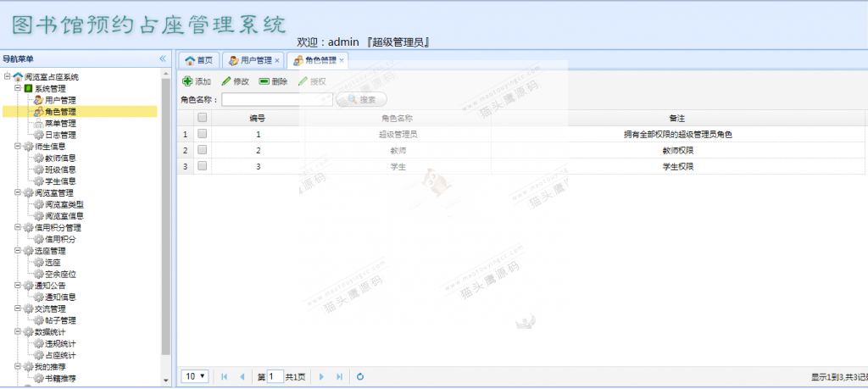Go to first page icon in pager
The height and width of the screenshot is (389, 868).
pyautogui.click(x=224, y=377)
